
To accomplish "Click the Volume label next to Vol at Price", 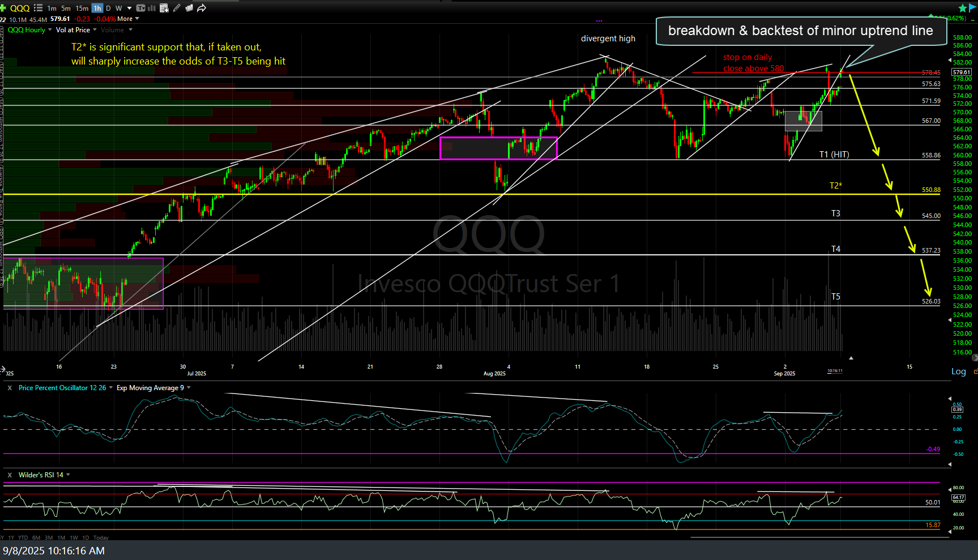I will pos(111,29).
